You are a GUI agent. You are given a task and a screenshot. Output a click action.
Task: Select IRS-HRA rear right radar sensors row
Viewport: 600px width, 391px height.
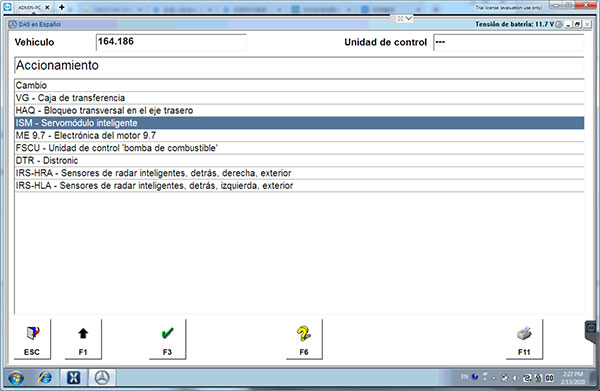pos(299,173)
